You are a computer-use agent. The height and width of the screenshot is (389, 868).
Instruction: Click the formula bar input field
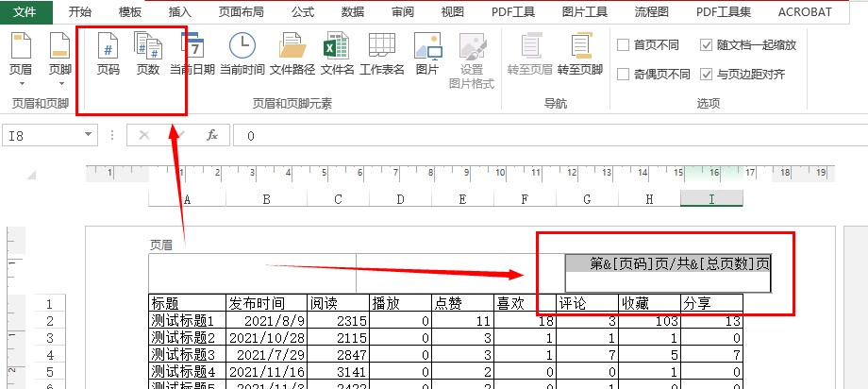(x=550, y=135)
